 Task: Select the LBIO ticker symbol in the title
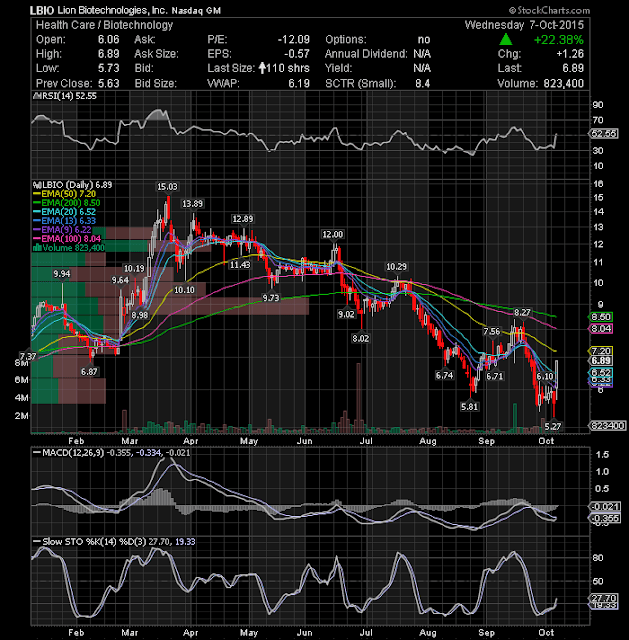tap(42, 10)
